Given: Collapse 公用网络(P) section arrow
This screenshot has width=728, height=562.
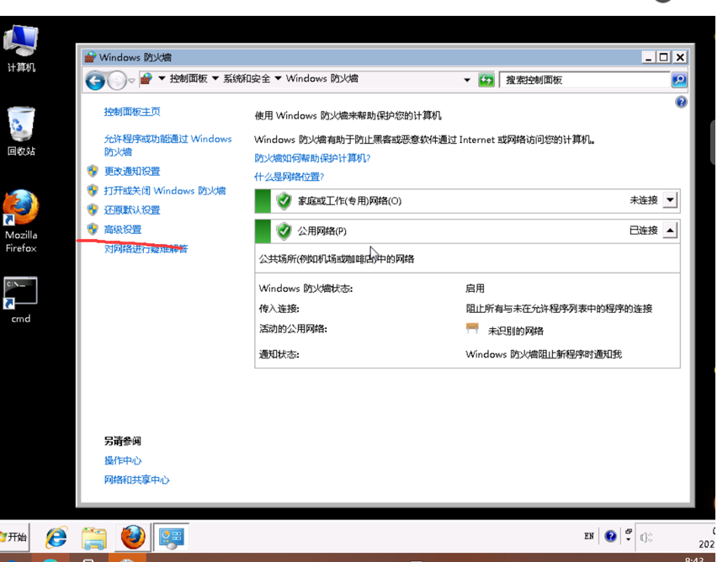Looking at the screenshot, I should click(x=669, y=231).
